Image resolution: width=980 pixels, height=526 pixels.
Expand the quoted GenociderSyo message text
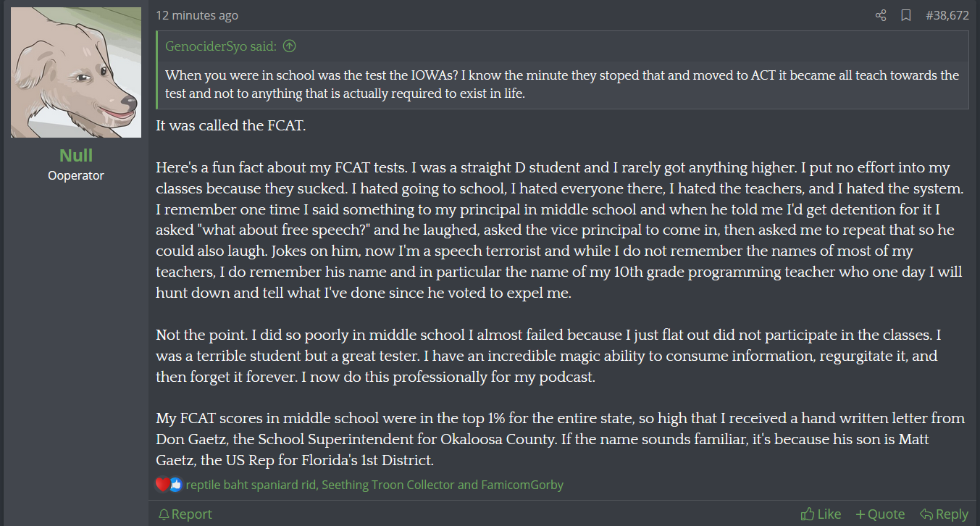(x=562, y=84)
